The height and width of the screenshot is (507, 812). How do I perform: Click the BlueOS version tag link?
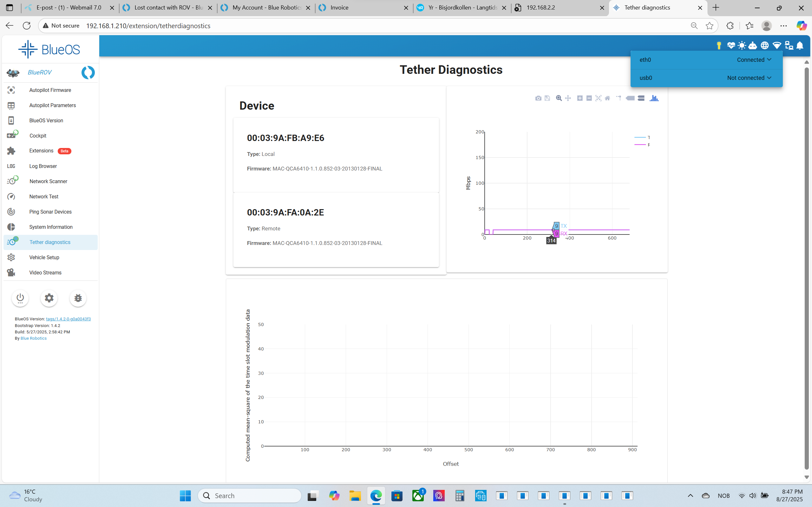(x=68, y=319)
